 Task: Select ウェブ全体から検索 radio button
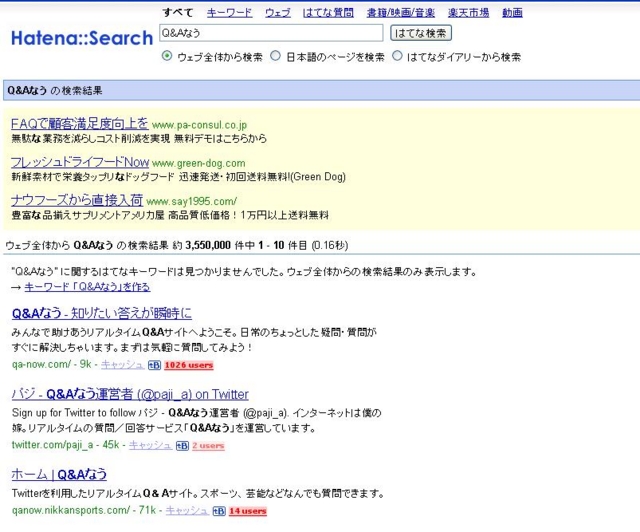(x=167, y=56)
